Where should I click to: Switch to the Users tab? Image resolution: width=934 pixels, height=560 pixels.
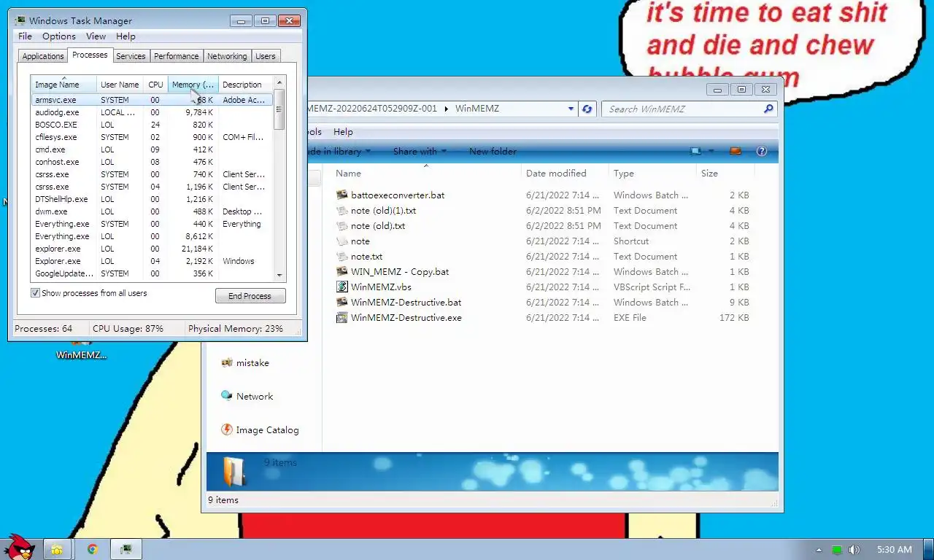pyautogui.click(x=266, y=56)
